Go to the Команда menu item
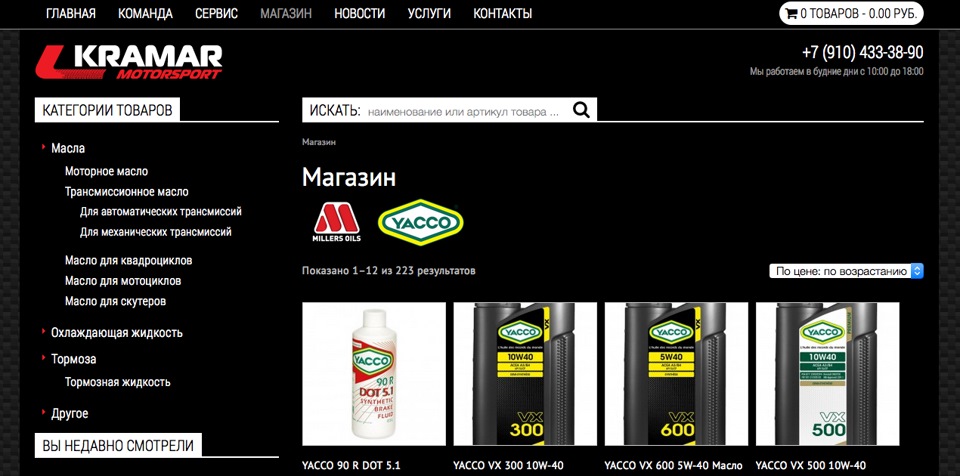This screenshot has height=476, width=960. (145, 13)
